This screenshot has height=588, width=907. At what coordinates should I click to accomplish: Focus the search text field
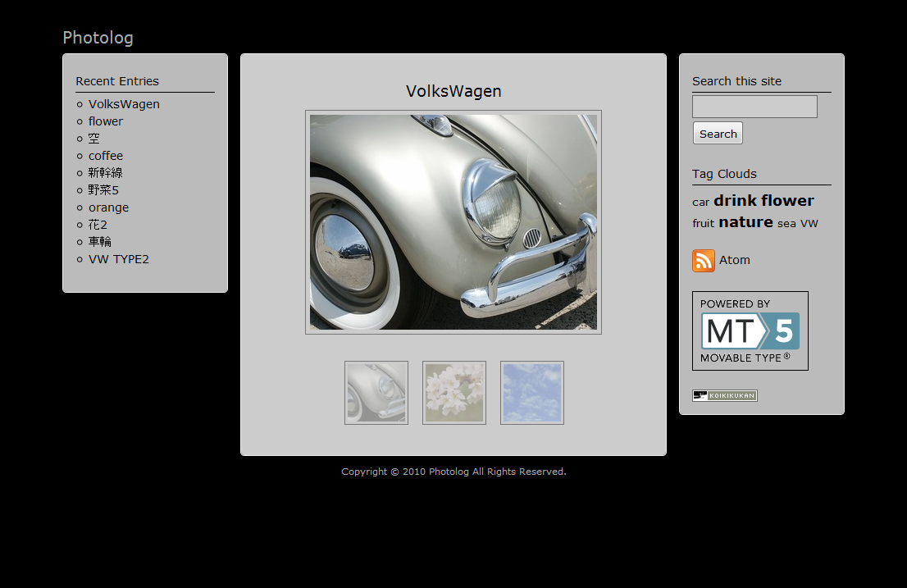point(754,107)
